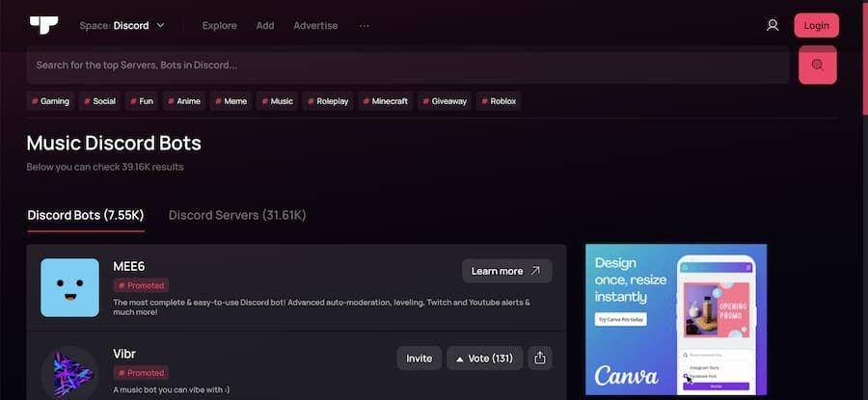The height and width of the screenshot is (400, 868).
Task: Open the Add menu item
Action: pyautogui.click(x=265, y=25)
